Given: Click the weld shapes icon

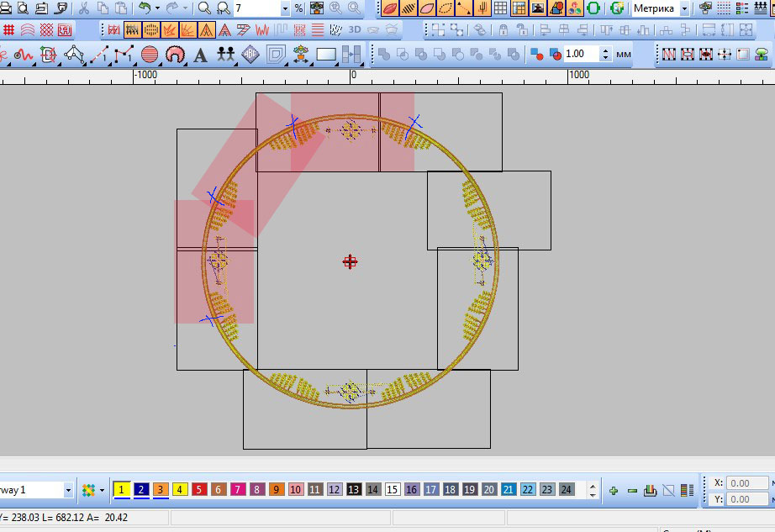Looking at the screenshot, I should pyautogui.click(x=383, y=55).
